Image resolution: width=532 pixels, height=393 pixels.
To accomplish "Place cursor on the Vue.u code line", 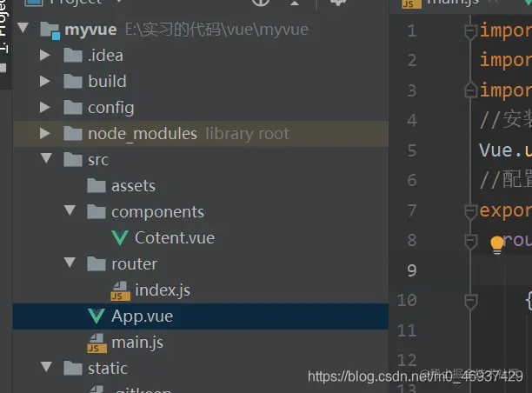I will (x=505, y=150).
